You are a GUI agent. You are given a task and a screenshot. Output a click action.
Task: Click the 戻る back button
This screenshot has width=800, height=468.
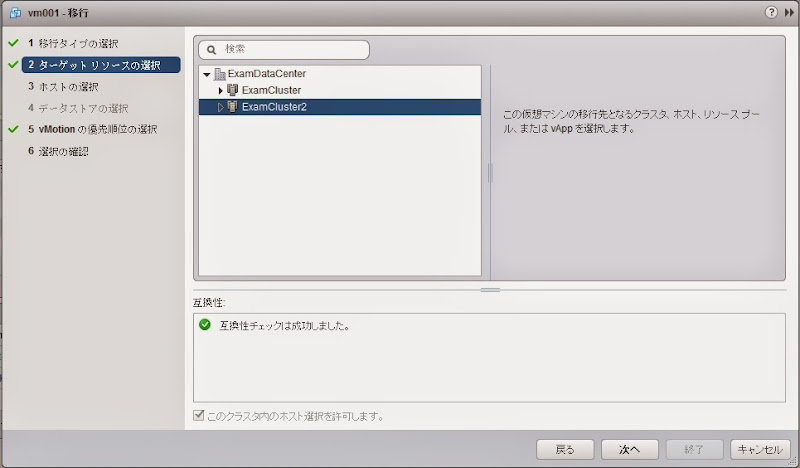(565, 450)
